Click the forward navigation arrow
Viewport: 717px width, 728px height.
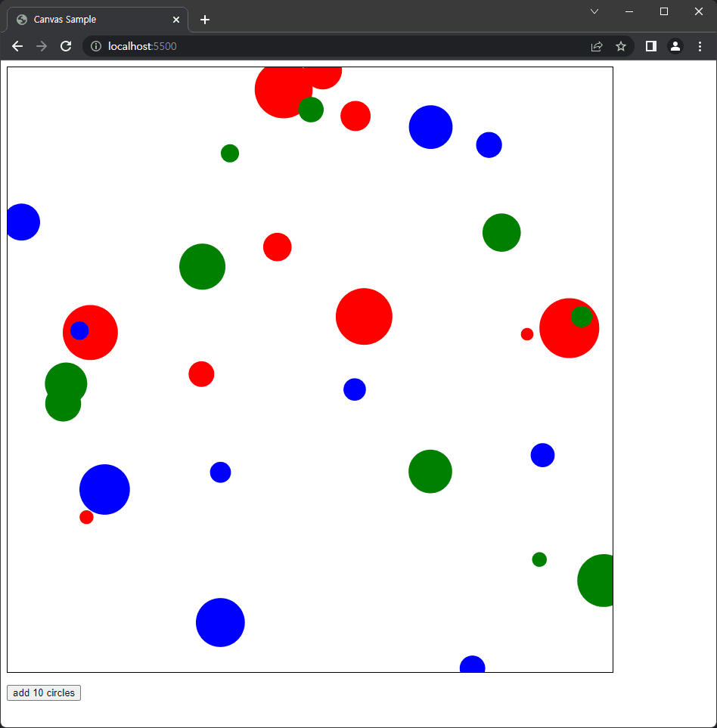point(42,46)
